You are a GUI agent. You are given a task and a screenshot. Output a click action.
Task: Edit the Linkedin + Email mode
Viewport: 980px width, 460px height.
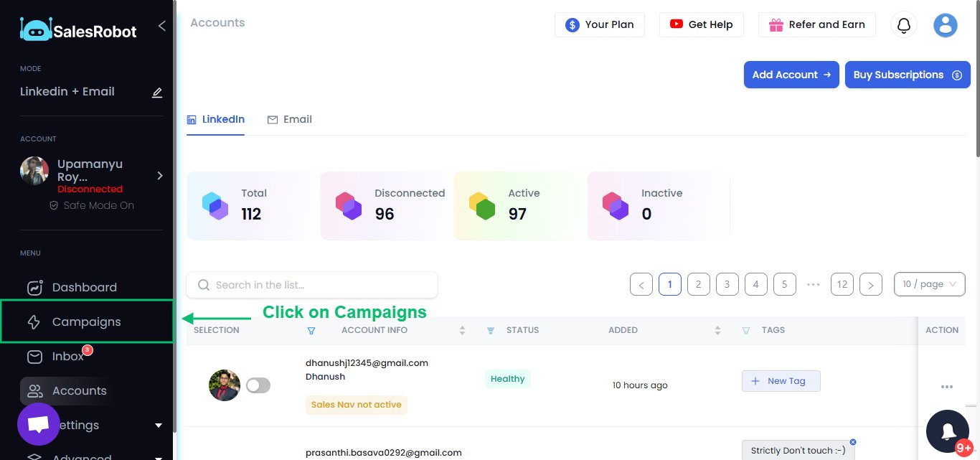pyautogui.click(x=157, y=92)
